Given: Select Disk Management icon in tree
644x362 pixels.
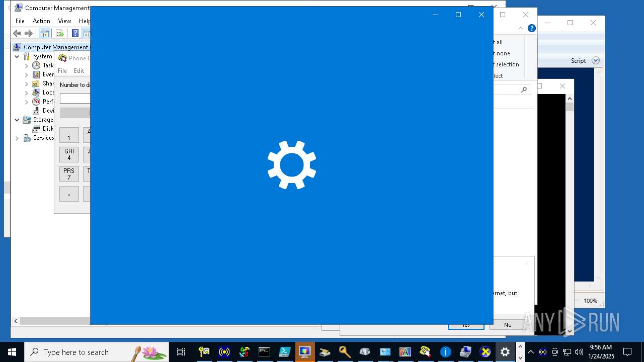Looking at the screenshot, I should (36, 129).
